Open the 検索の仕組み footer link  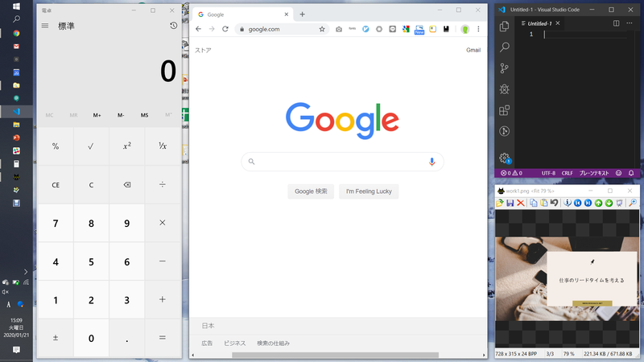coord(273,343)
